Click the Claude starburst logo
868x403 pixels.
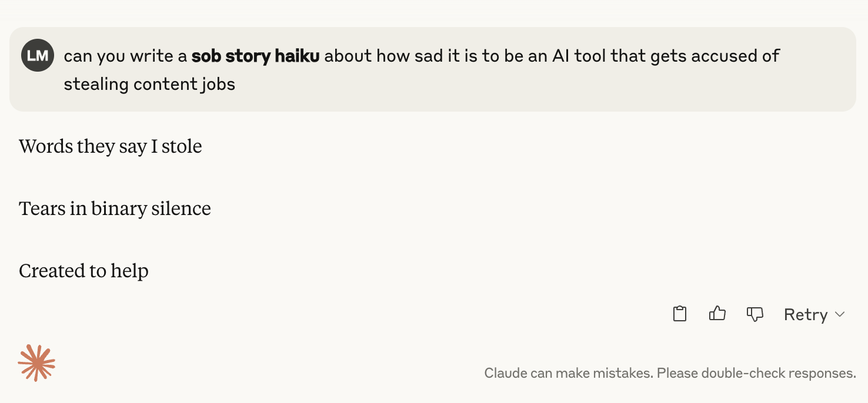click(36, 363)
